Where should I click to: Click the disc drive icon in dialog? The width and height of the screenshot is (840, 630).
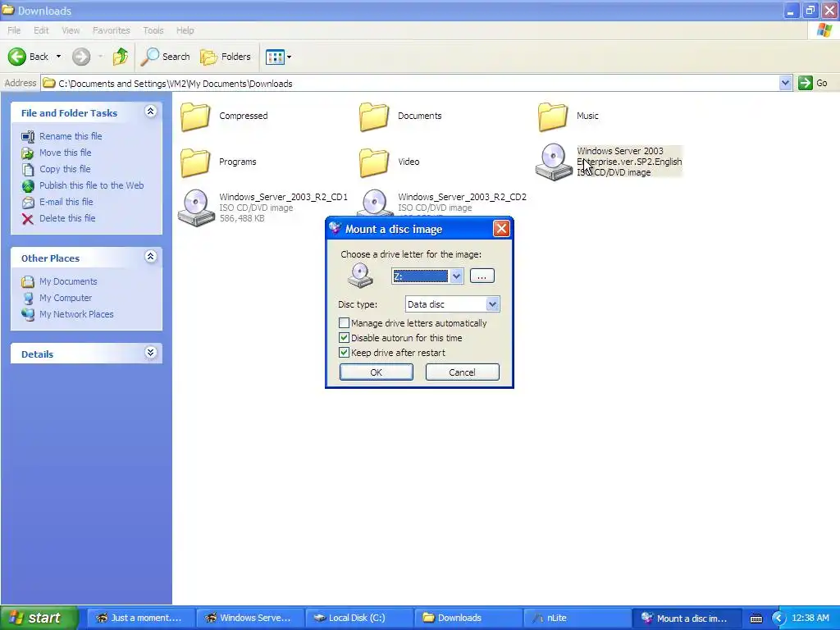[360, 276]
